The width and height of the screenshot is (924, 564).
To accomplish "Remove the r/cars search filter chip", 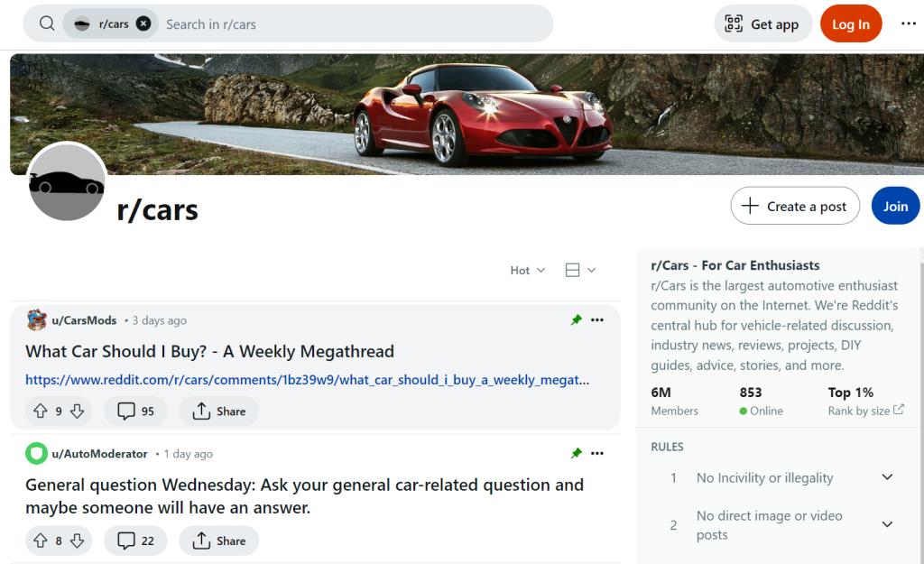I will click(x=143, y=23).
